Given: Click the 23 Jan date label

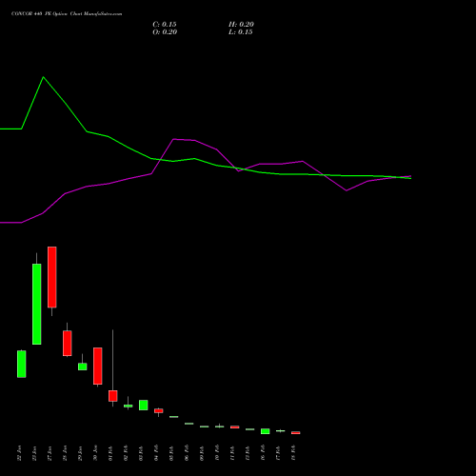Looking at the screenshot, I should point(34,453).
